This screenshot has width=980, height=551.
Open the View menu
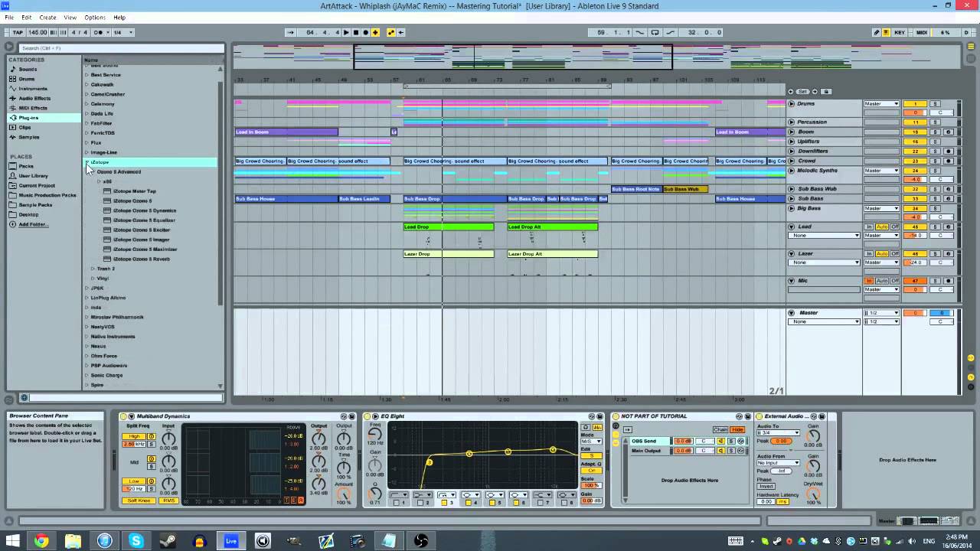[x=70, y=17]
